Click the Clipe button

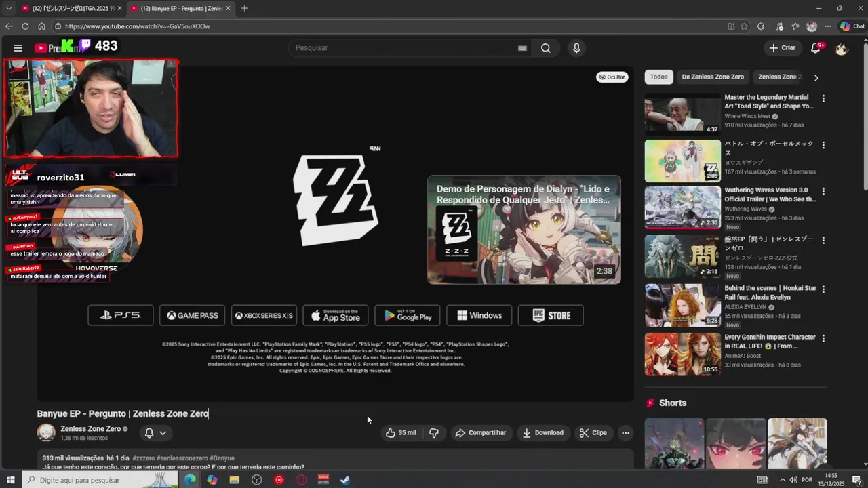point(593,433)
